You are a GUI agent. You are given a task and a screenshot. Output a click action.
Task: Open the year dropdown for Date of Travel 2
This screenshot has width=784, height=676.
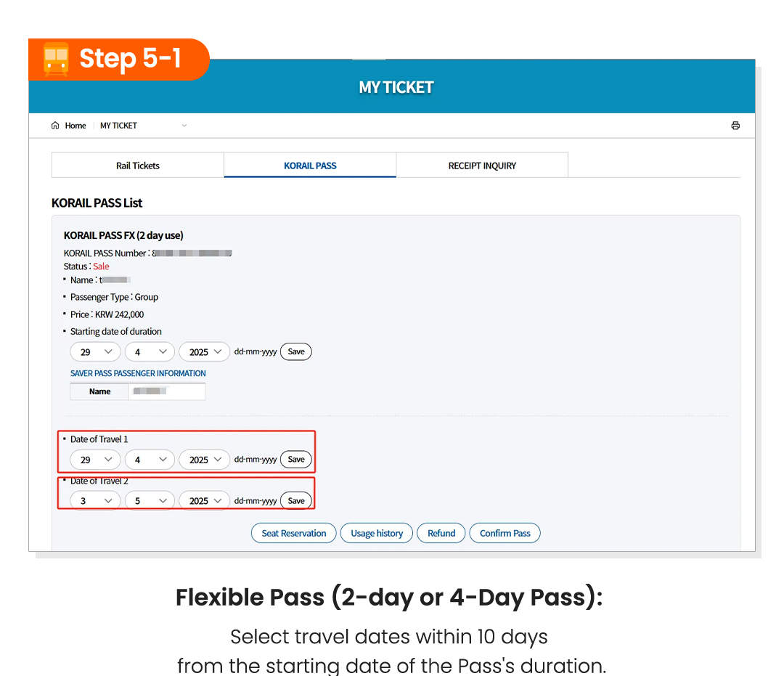(204, 500)
